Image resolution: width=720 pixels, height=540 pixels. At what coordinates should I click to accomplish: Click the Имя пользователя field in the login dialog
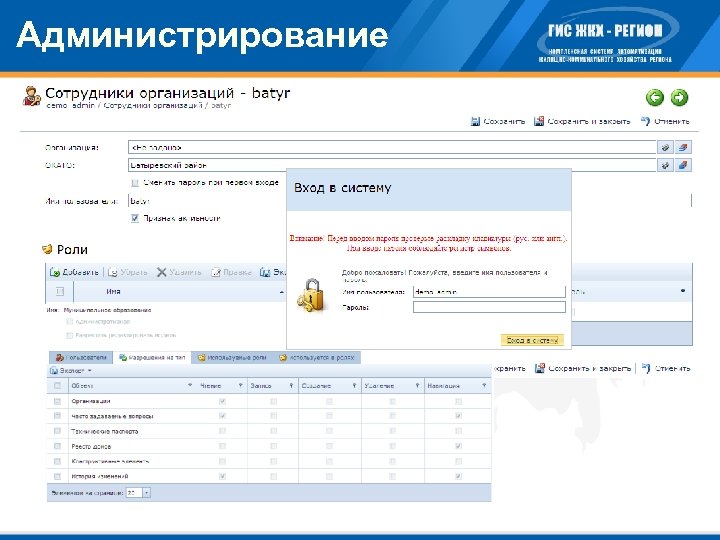pyautogui.click(x=489, y=292)
